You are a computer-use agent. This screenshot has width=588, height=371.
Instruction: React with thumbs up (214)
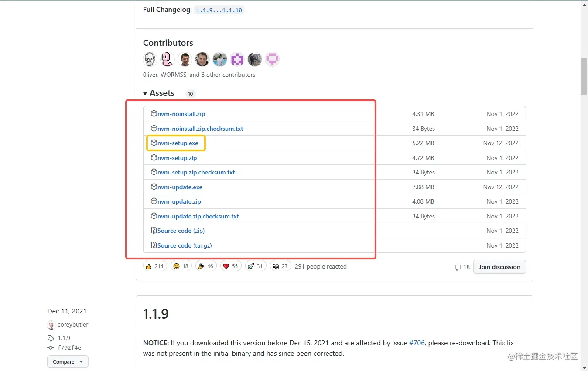[x=155, y=266]
